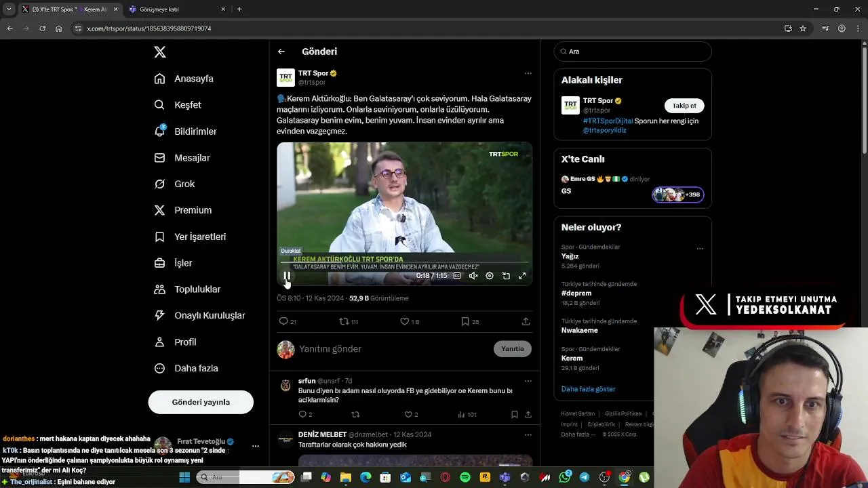Screen dimensions: 868x488
Task: Open #TRTSporDijital hashtag link
Action: pos(608,121)
